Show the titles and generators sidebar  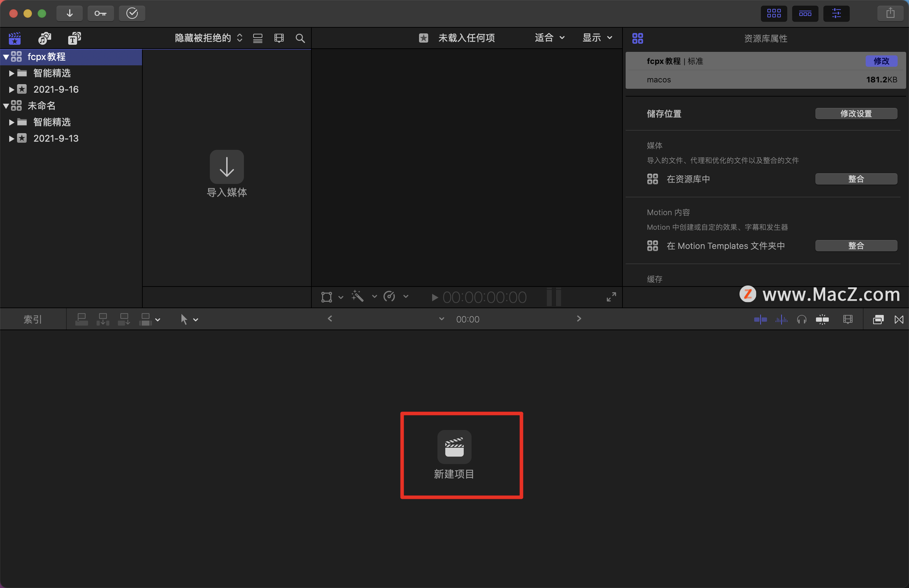click(x=74, y=38)
